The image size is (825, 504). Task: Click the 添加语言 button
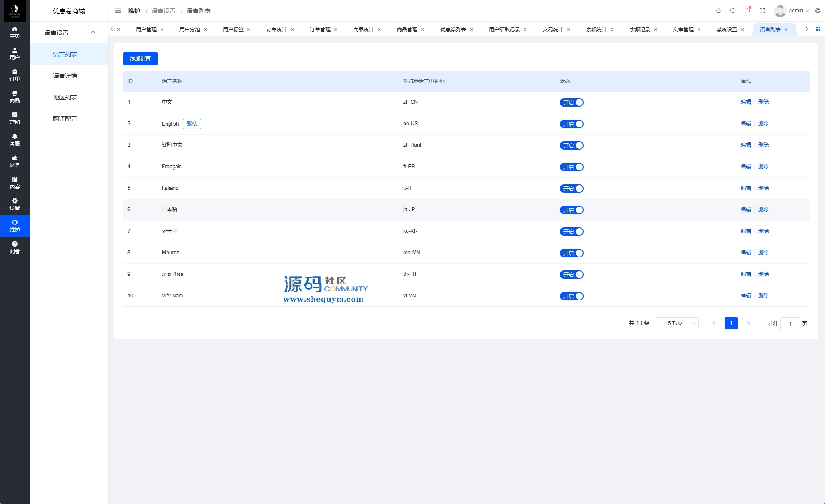tap(140, 59)
